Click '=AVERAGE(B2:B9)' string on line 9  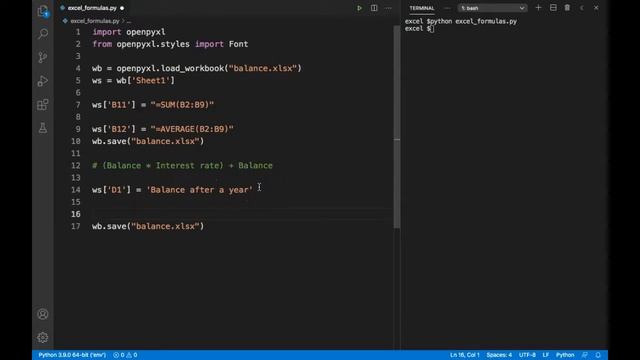pyautogui.click(x=192, y=129)
